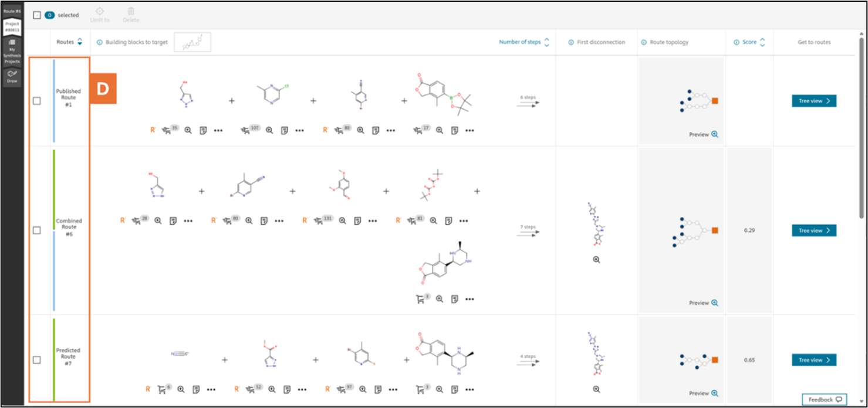Click the Delete trash icon
Image resolution: width=868 pixels, height=408 pixels.
click(131, 12)
